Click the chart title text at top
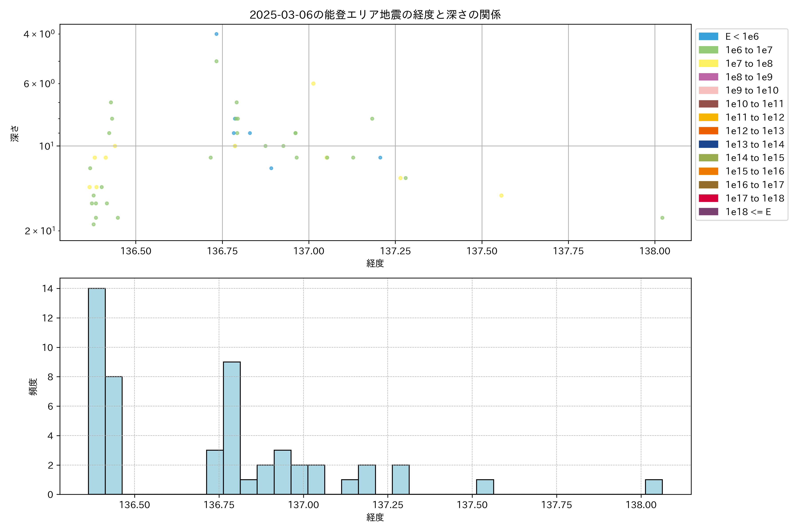 375,15
